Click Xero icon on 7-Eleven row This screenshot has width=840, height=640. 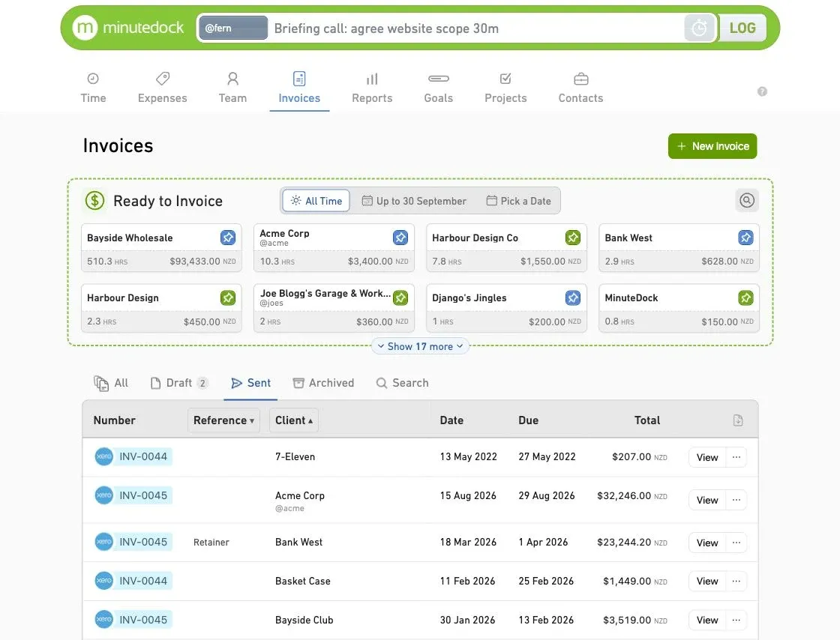click(104, 456)
